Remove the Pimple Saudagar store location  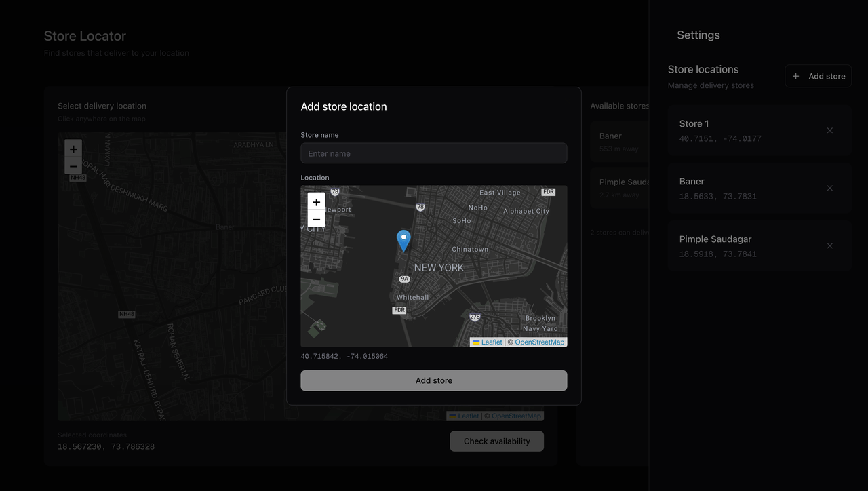pos(829,245)
